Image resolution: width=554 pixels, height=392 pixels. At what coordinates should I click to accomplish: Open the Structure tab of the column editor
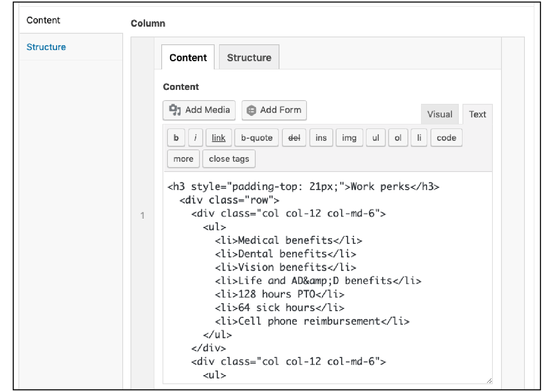pyautogui.click(x=249, y=57)
